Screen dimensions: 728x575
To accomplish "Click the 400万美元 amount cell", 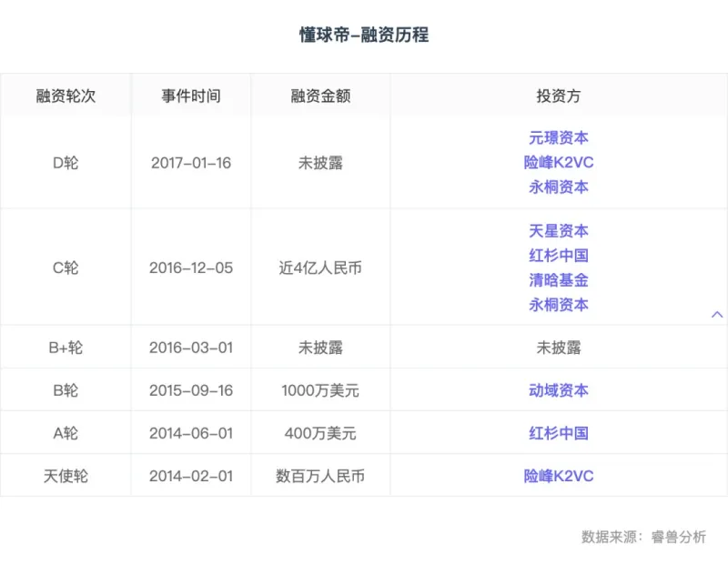I will point(320,433).
